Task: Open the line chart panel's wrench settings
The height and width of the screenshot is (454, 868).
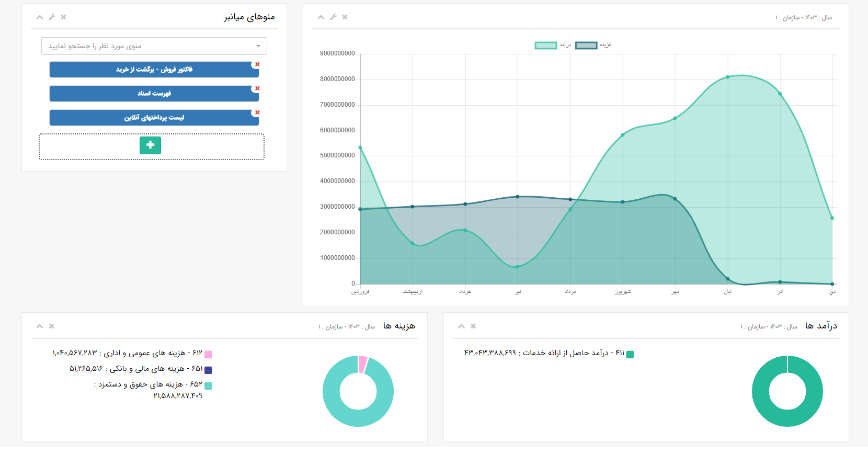Action: pyautogui.click(x=333, y=17)
